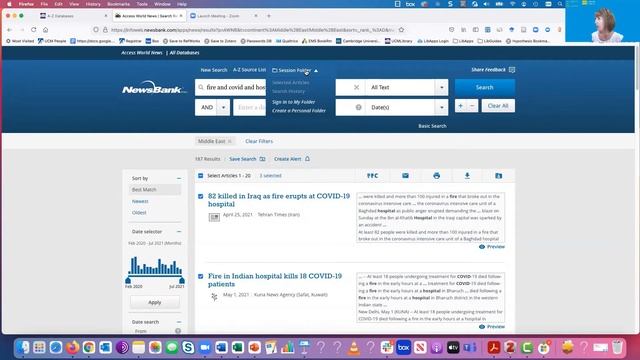Click the image icon beside Tehran Times source
640x360 pixels.
(214, 217)
